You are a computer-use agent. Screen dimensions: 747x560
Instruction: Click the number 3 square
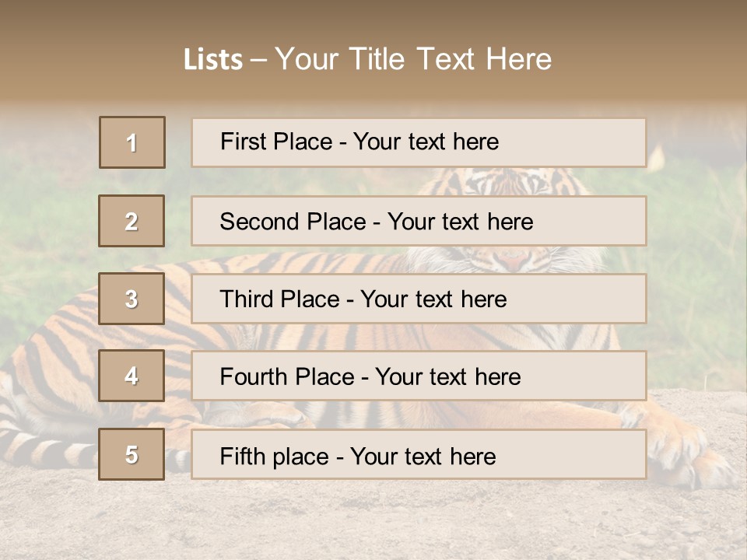click(132, 299)
